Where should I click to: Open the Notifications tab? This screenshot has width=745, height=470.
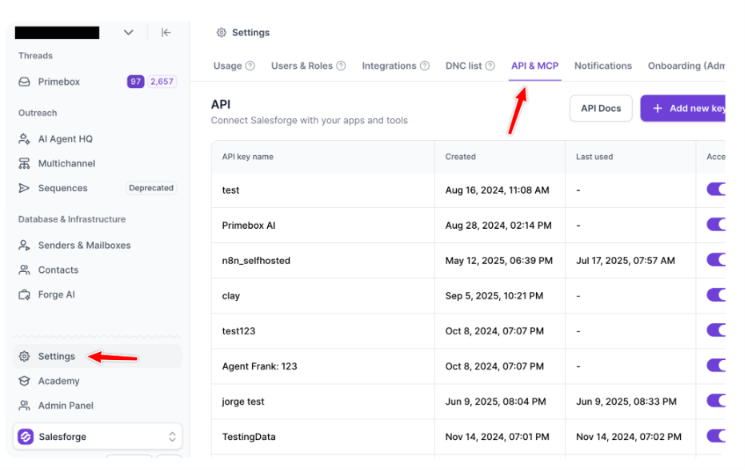tap(603, 66)
